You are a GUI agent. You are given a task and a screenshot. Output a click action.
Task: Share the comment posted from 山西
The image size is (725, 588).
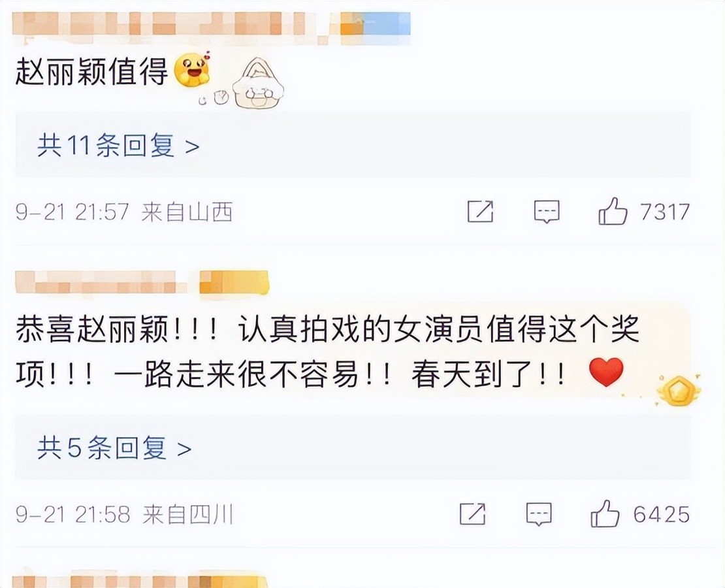pyautogui.click(x=481, y=212)
